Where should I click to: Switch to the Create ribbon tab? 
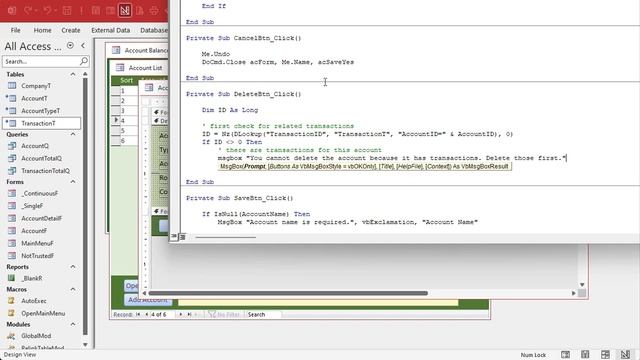pos(71,30)
